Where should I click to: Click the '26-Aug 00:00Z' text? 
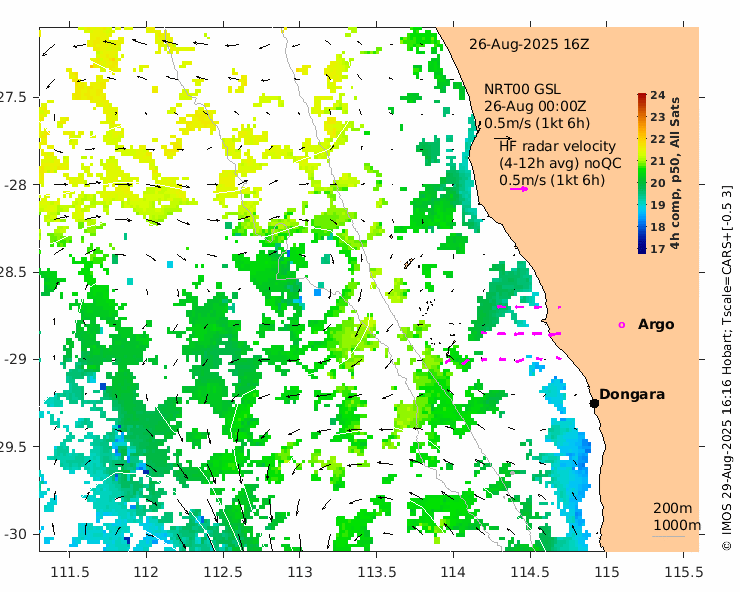click(x=535, y=106)
